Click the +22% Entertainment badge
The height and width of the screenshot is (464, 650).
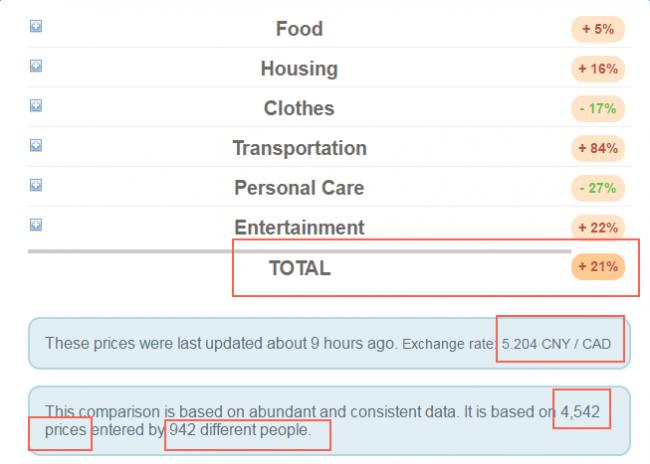[598, 228]
